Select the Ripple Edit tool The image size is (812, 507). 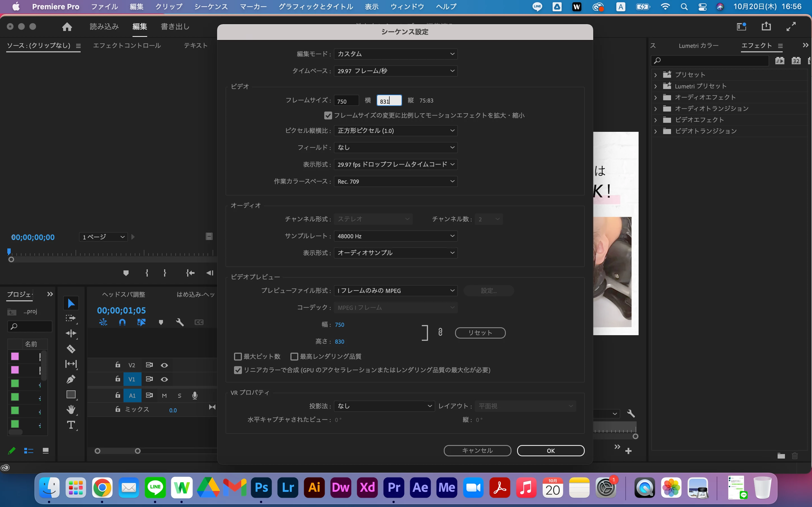click(x=71, y=333)
